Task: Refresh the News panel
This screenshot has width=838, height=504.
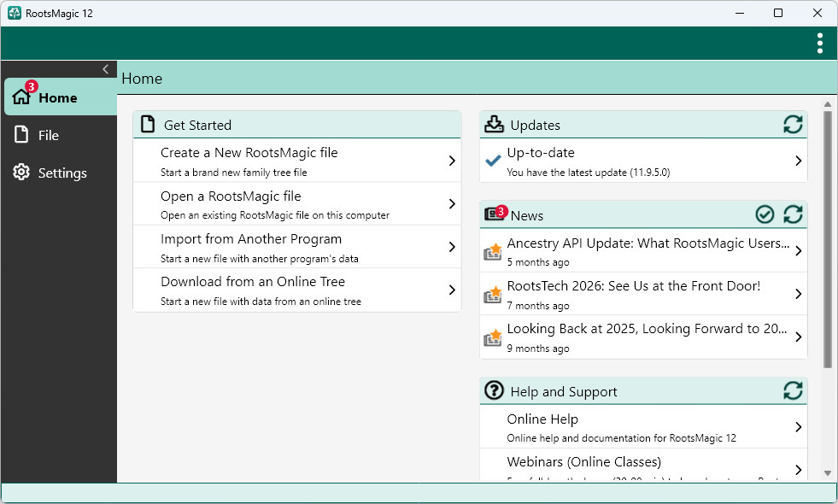Action: 793,214
